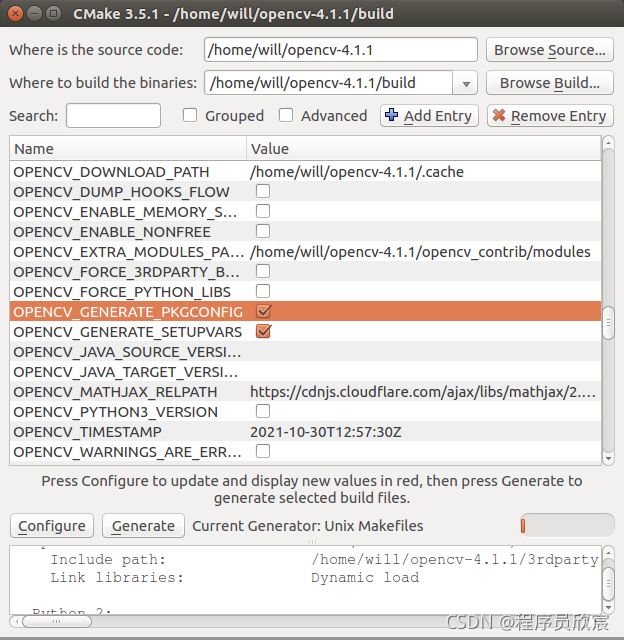Toggle the Grouped checkbox
Screen dimensions: 624x640
point(190,116)
